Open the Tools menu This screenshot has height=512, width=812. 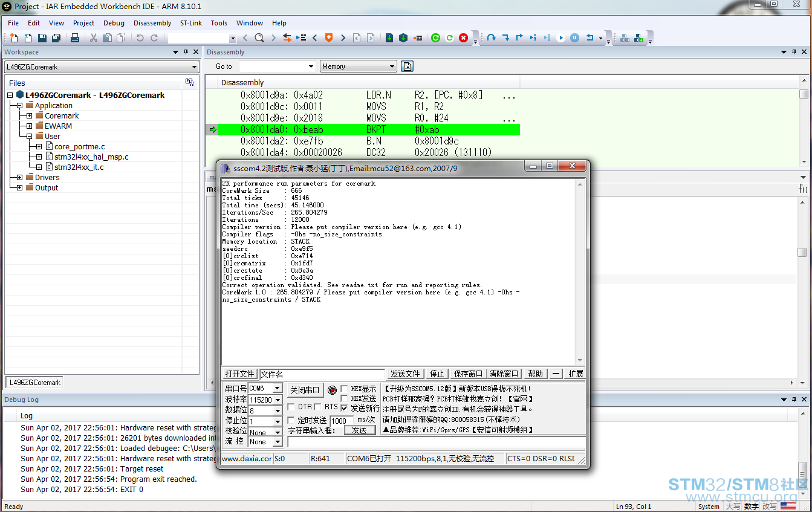219,23
